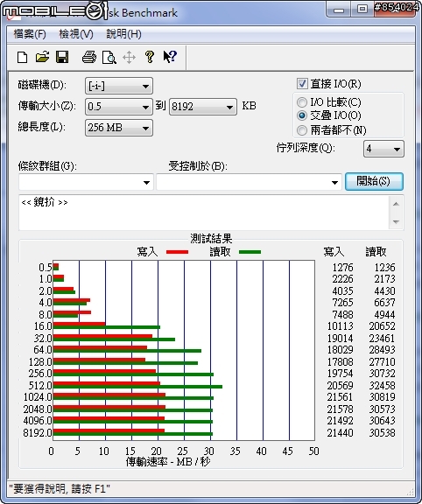Click the write value 1276

click(342, 268)
